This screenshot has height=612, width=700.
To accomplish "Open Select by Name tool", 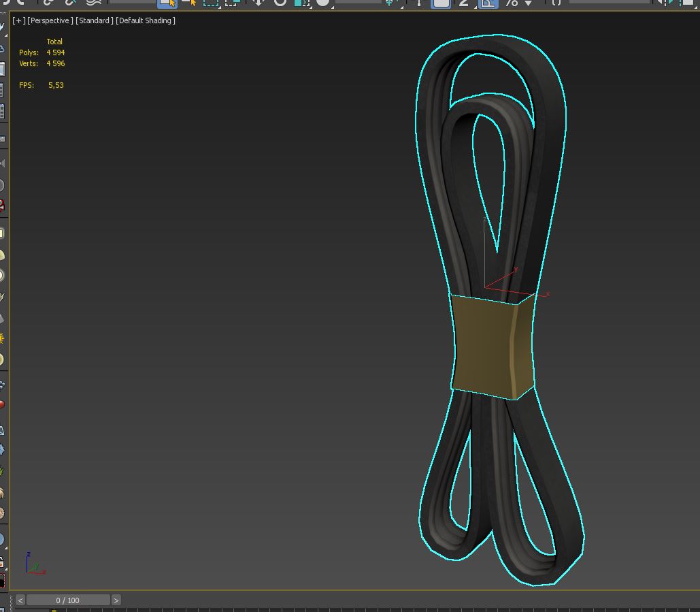I will point(189,3).
